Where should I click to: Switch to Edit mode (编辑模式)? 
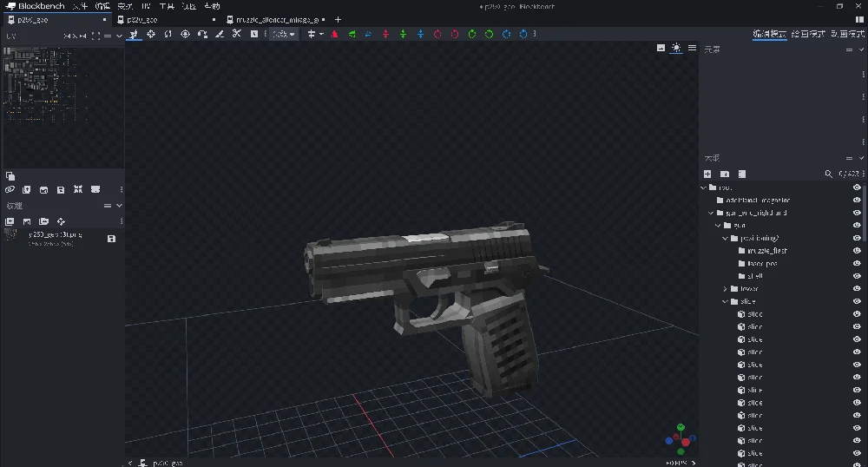point(769,34)
